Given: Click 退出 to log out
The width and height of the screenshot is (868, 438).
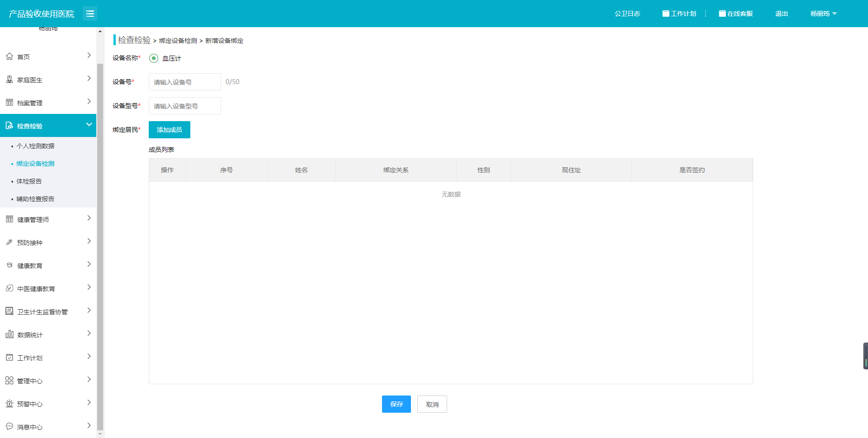Looking at the screenshot, I should point(781,14).
